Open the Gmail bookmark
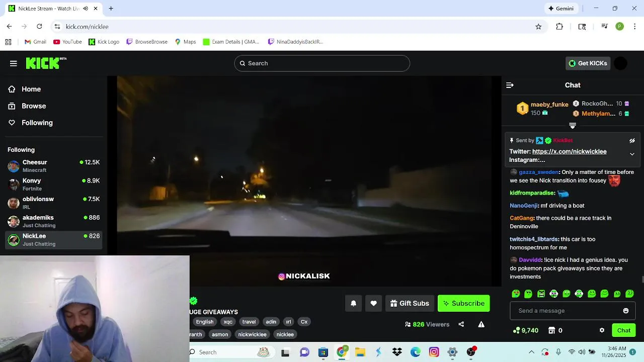 point(35,42)
